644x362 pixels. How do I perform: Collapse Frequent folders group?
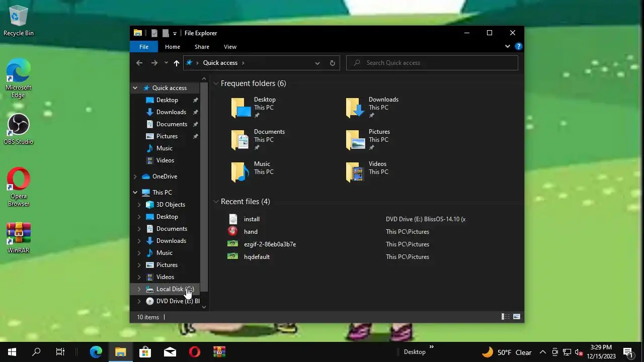[216, 83]
